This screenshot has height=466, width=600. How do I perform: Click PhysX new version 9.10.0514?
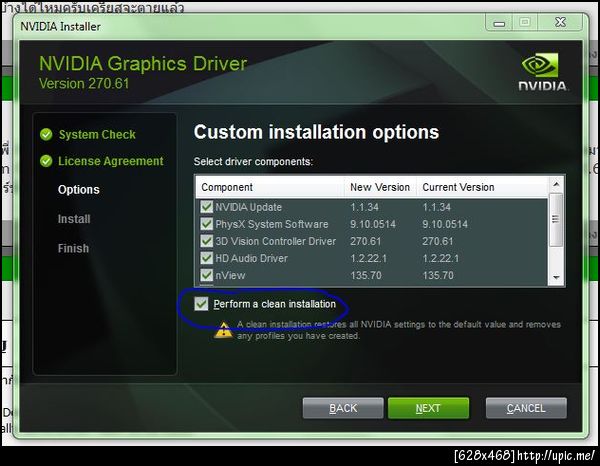373,224
